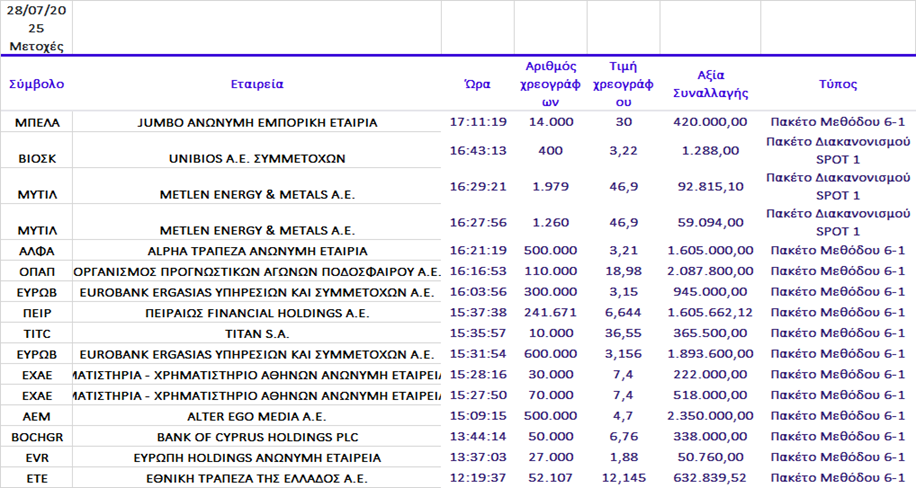This screenshot has width=916, height=488.
Task: Select the time cell '16:29:21'
Action: click(478, 186)
